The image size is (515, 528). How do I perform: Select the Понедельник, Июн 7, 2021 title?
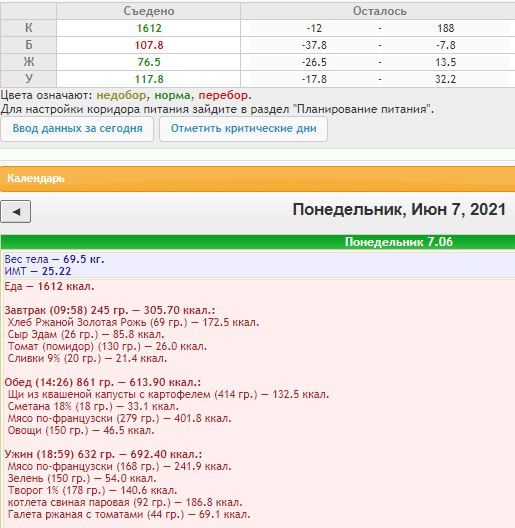pyautogui.click(x=399, y=209)
